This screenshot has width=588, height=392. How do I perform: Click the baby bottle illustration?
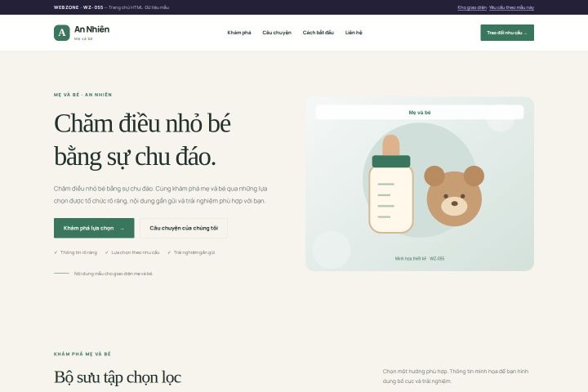click(x=391, y=184)
